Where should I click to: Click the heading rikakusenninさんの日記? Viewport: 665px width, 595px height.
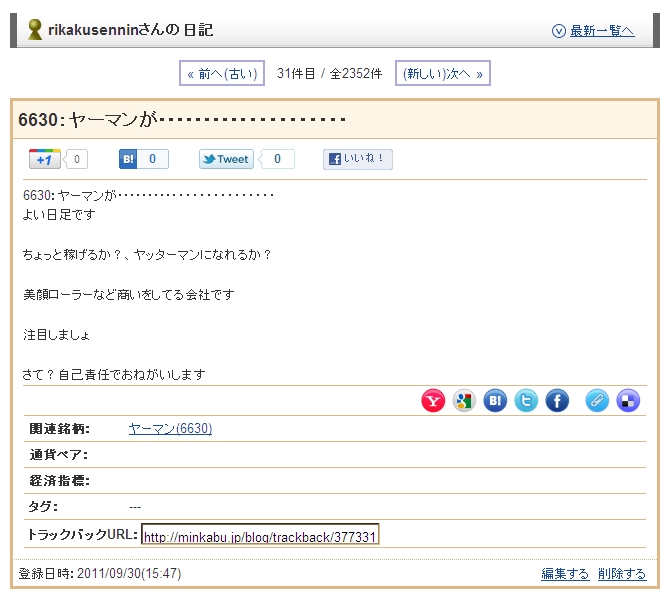tap(130, 30)
